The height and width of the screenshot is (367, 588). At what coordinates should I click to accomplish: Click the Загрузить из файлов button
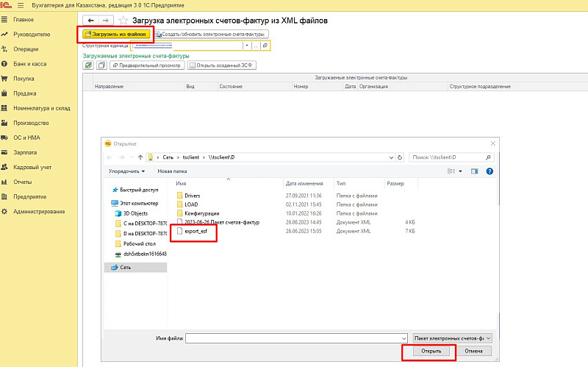point(116,34)
